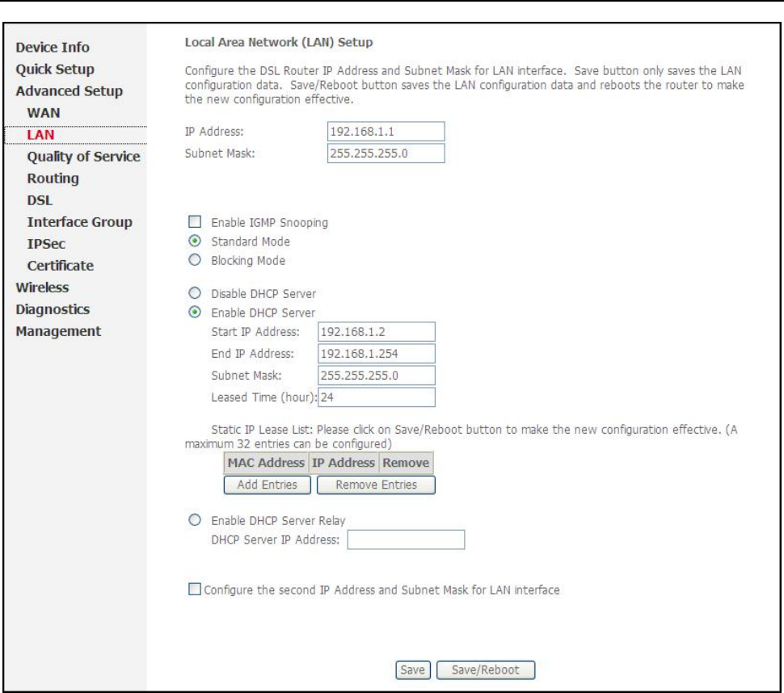The height and width of the screenshot is (693, 784).
Task: Click the Save/Reboot button
Action: coord(486,670)
